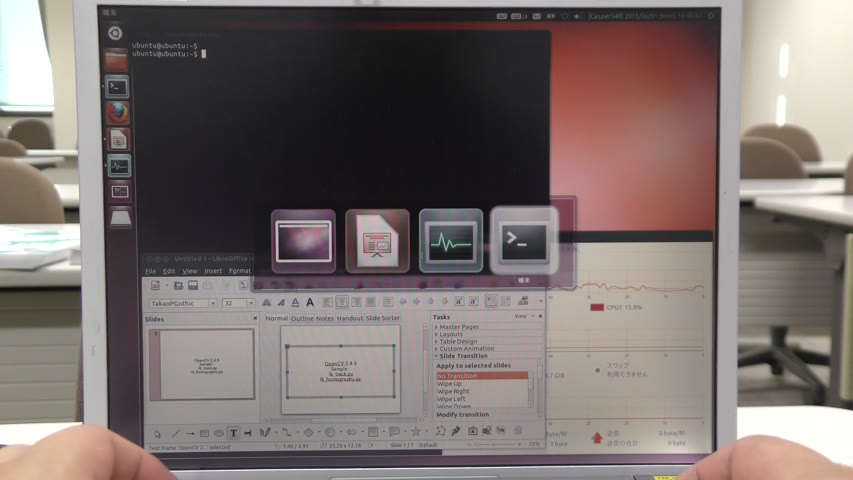Screen dimensions: 853x480
Task: Open the font size 32 dropdown
Action: coord(251,303)
